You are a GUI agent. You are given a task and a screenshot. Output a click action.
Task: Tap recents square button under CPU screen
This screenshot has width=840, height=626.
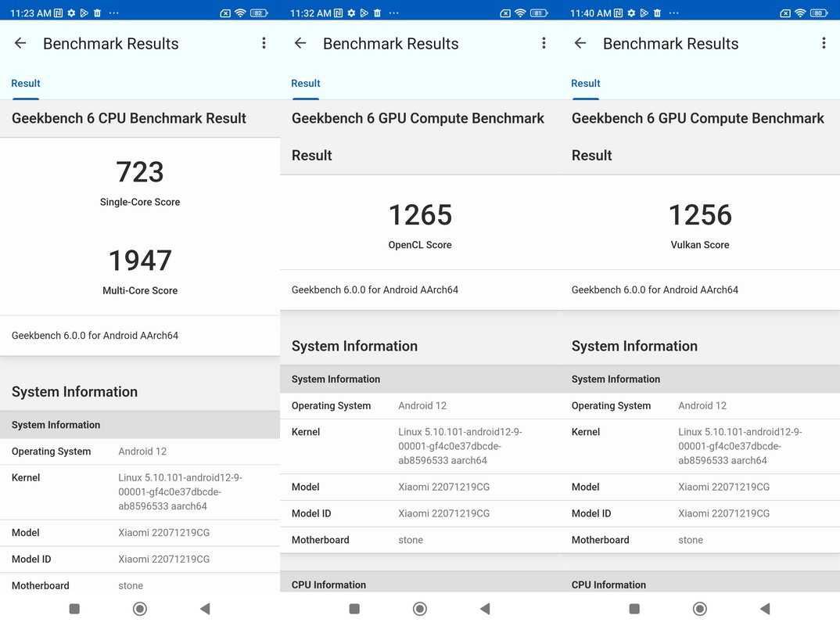pos(74,609)
